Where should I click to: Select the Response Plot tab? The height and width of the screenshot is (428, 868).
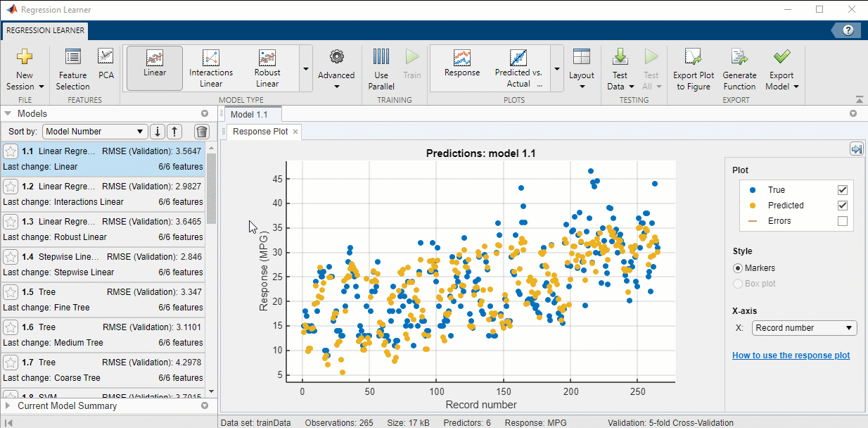[x=260, y=132]
